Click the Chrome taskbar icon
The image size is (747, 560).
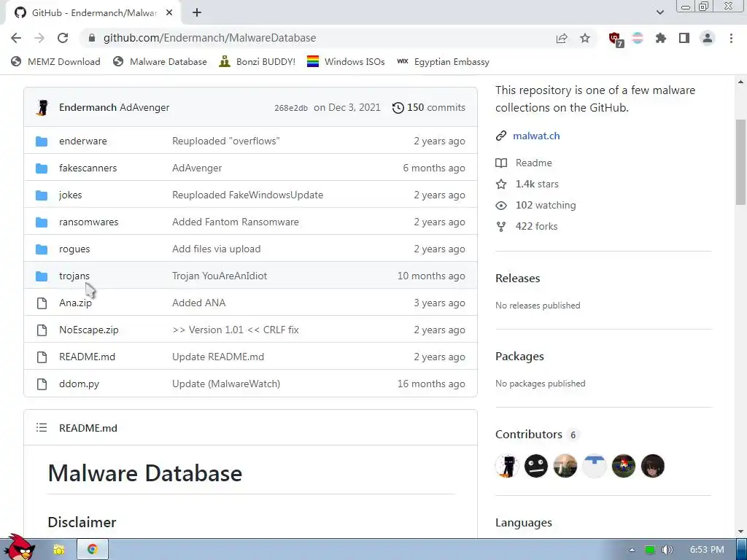(93, 549)
